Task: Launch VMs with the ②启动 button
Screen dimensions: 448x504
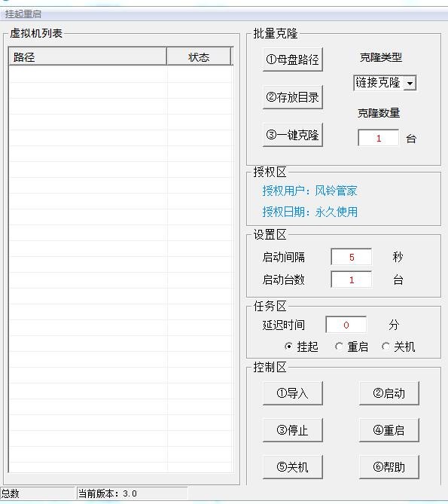Action: pos(389,393)
